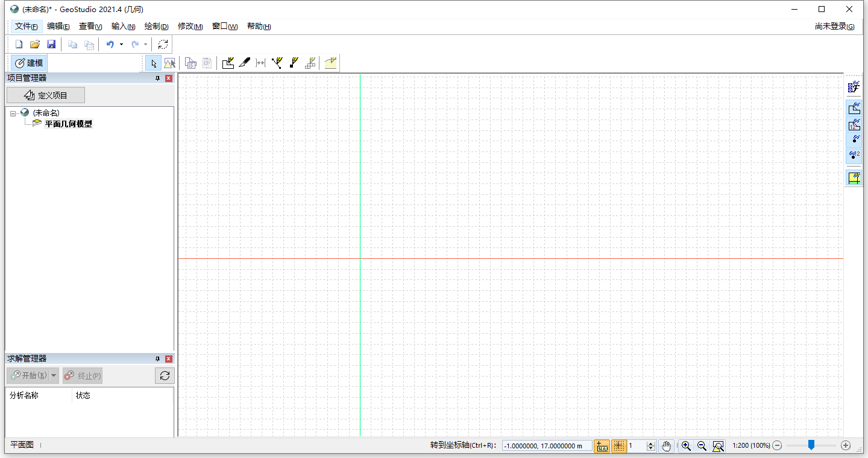Toggle the grid display icon in status bar
This screenshot has height=458, width=868.
[618, 446]
